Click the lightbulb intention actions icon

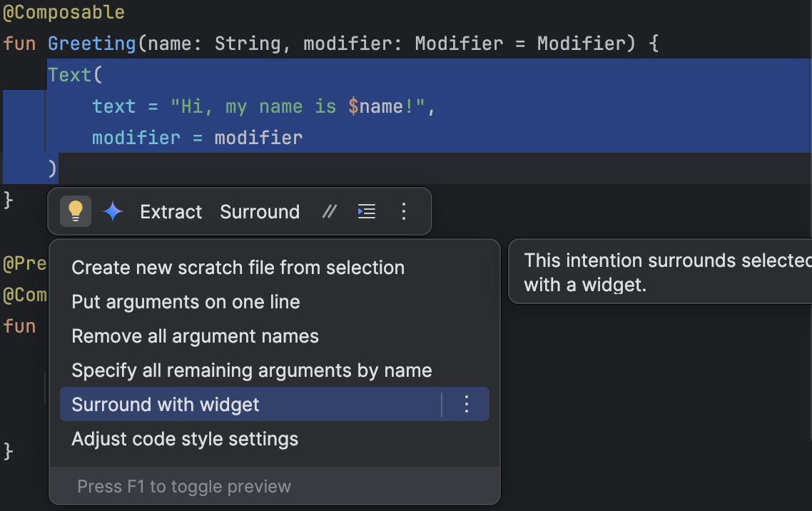coord(76,211)
